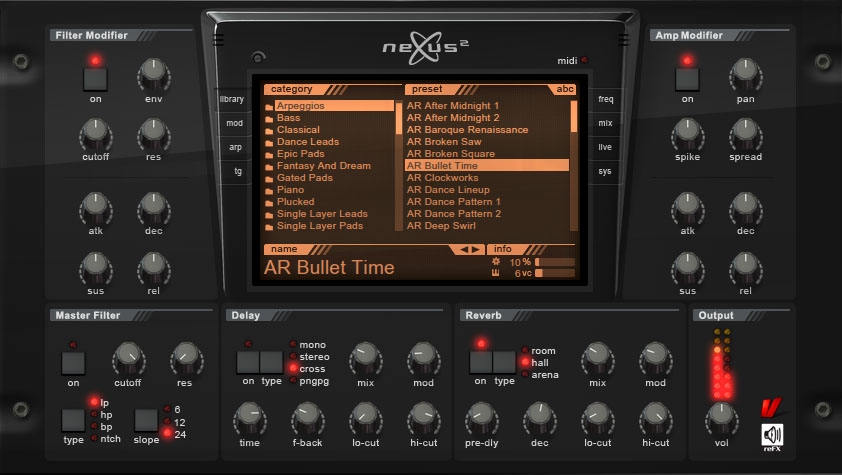
Task: Open the arp tab
Action: click(x=235, y=147)
